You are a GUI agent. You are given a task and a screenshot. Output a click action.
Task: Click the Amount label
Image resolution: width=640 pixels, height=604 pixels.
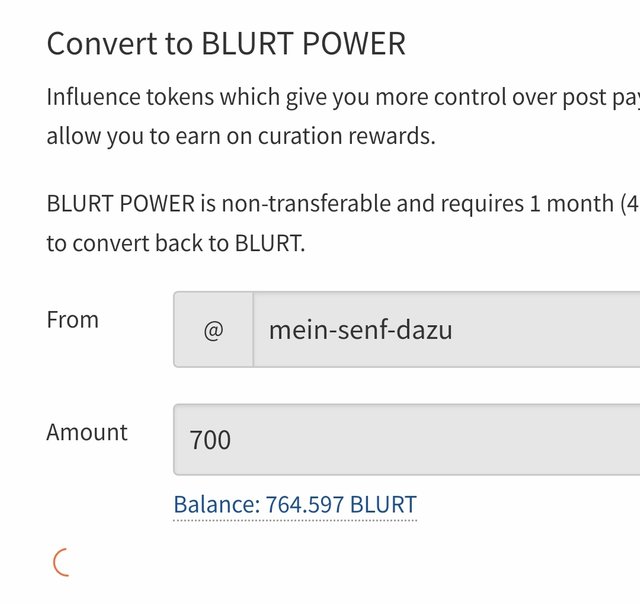point(87,432)
